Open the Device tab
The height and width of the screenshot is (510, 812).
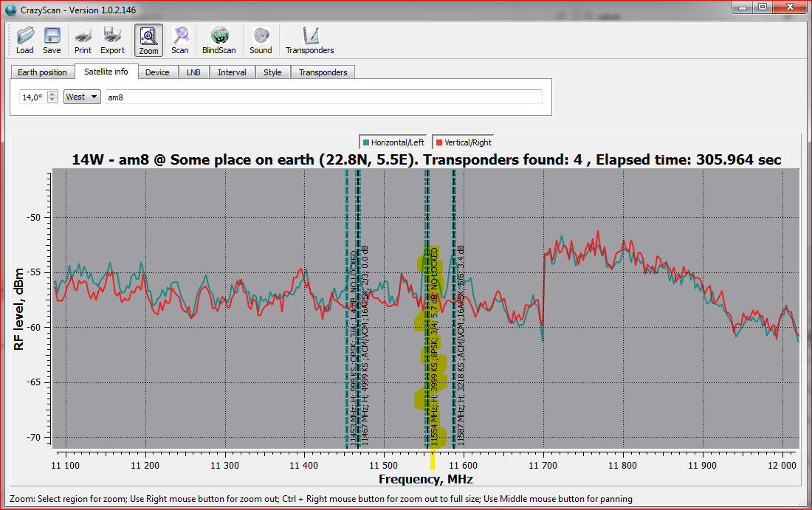(x=157, y=72)
